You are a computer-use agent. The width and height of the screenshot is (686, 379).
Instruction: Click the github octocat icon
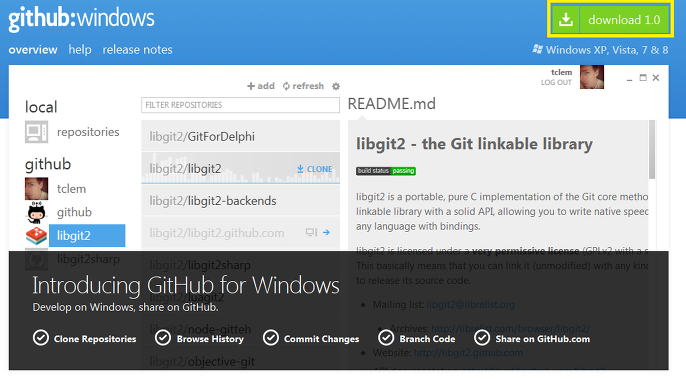(36, 212)
